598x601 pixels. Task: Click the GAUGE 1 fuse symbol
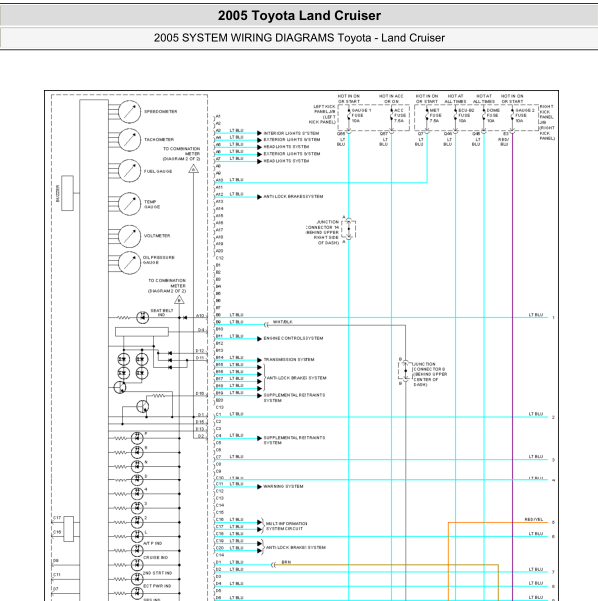pyautogui.click(x=348, y=115)
